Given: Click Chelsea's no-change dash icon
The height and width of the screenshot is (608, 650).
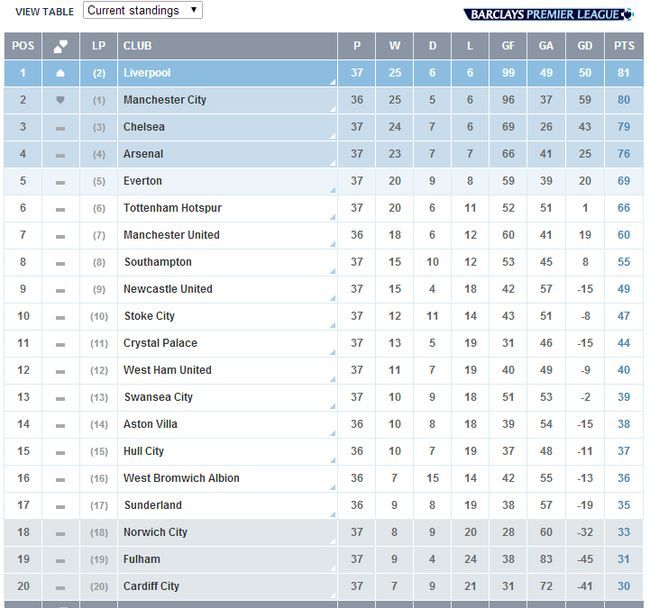Looking at the screenshot, I should (x=60, y=128).
